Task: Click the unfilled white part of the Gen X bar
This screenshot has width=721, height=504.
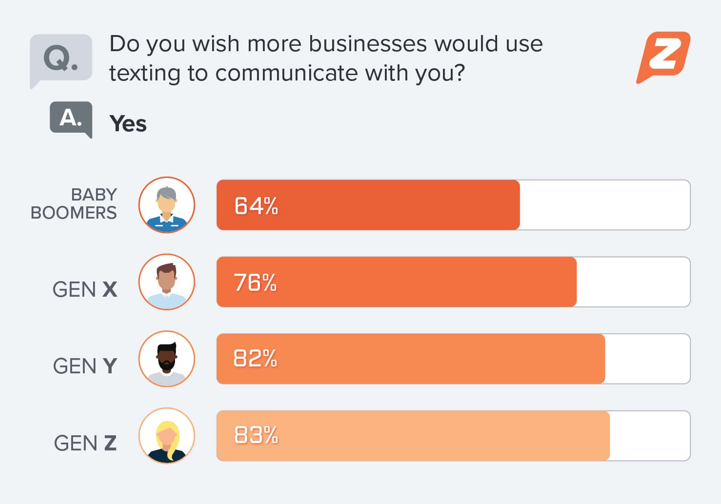Action: [632, 282]
